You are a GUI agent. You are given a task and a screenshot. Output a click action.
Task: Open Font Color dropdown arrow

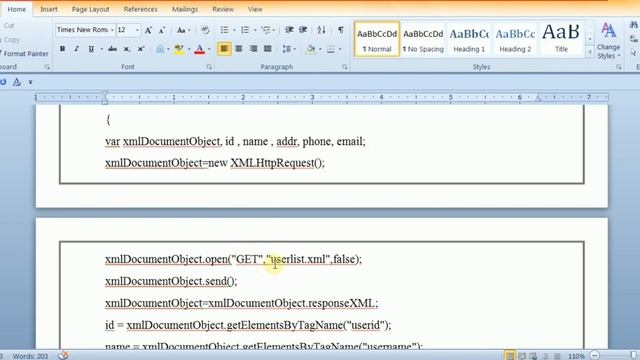click(x=209, y=49)
